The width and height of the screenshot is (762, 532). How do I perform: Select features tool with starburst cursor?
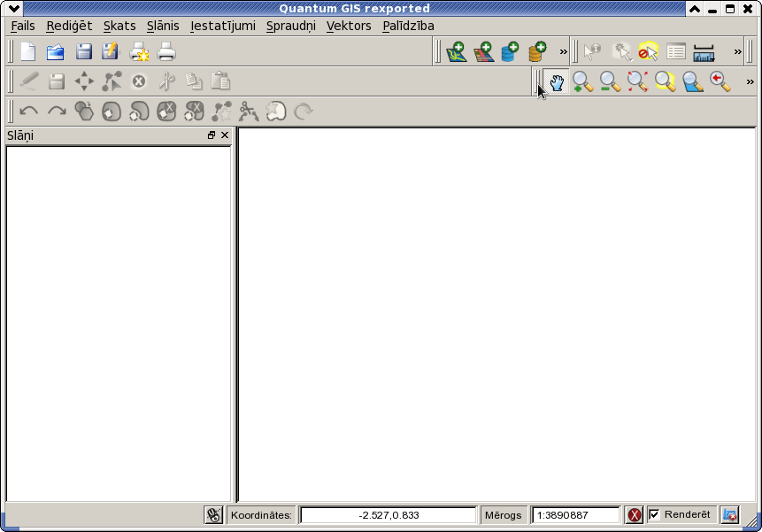click(x=621, y=51)
